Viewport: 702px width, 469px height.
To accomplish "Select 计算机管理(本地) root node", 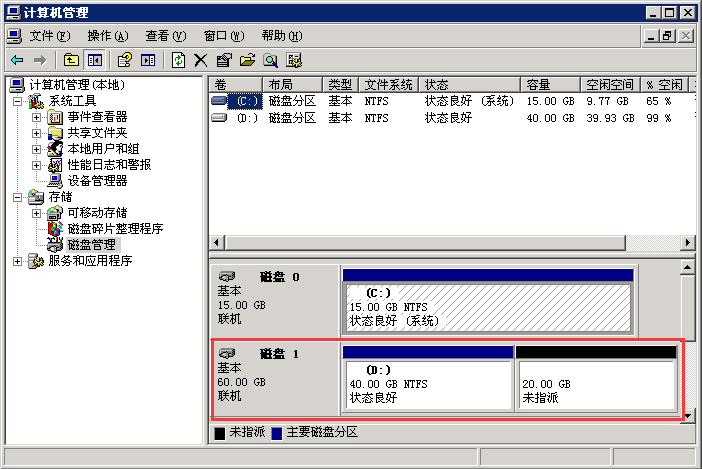I will [77, 85].
